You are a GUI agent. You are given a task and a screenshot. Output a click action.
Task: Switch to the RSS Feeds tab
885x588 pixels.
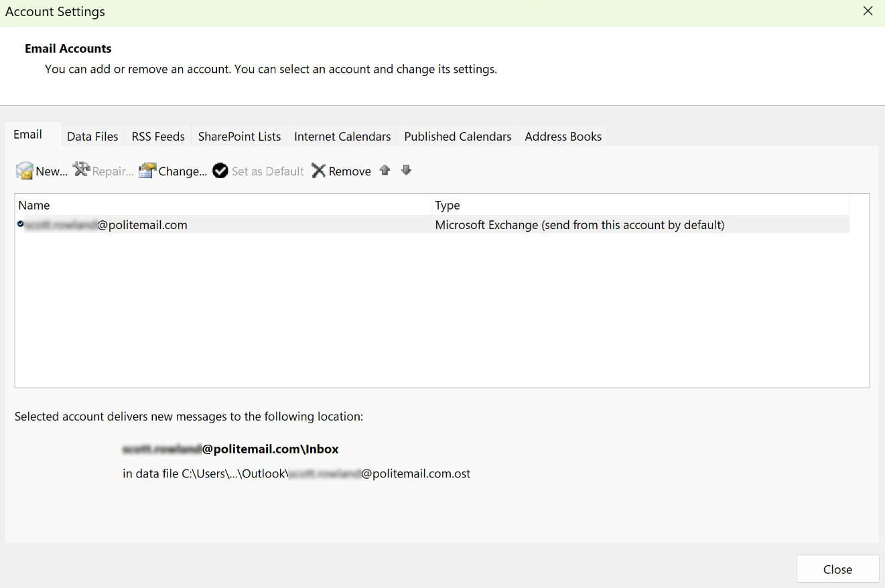(x=158, y=137)
